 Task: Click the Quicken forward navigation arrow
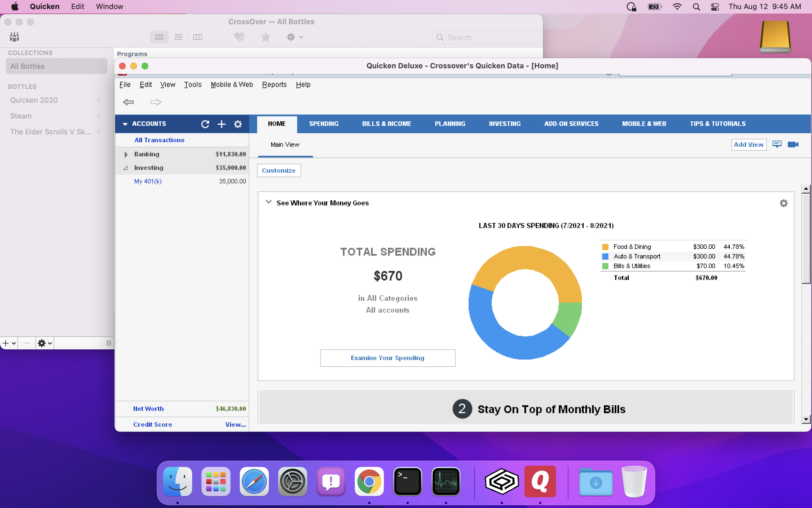pos(155,102)
